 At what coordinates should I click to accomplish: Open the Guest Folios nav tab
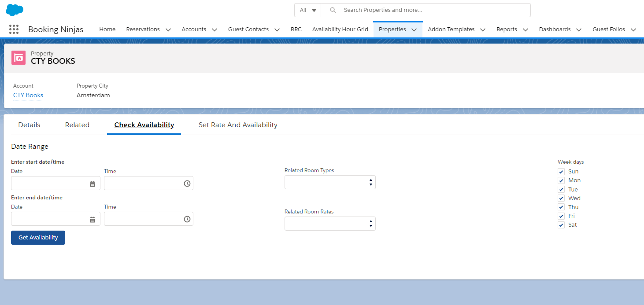coord(609,29)
